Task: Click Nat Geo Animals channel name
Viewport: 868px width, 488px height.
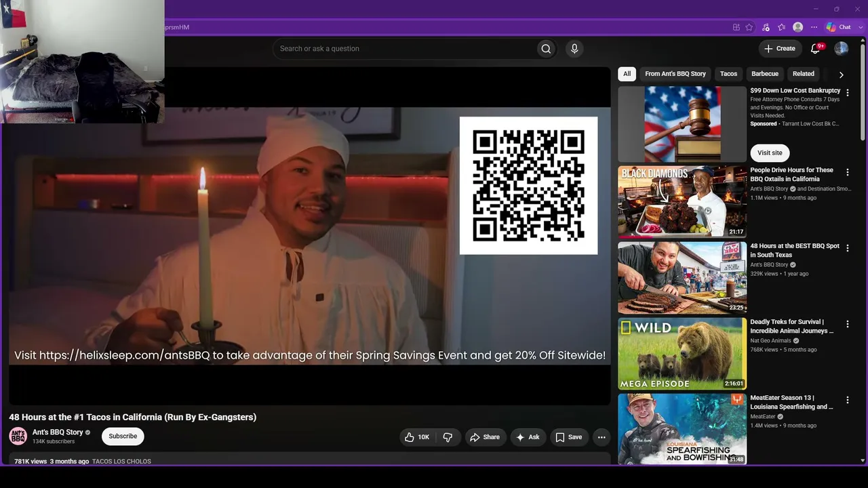Action: [x=770, y=341]
